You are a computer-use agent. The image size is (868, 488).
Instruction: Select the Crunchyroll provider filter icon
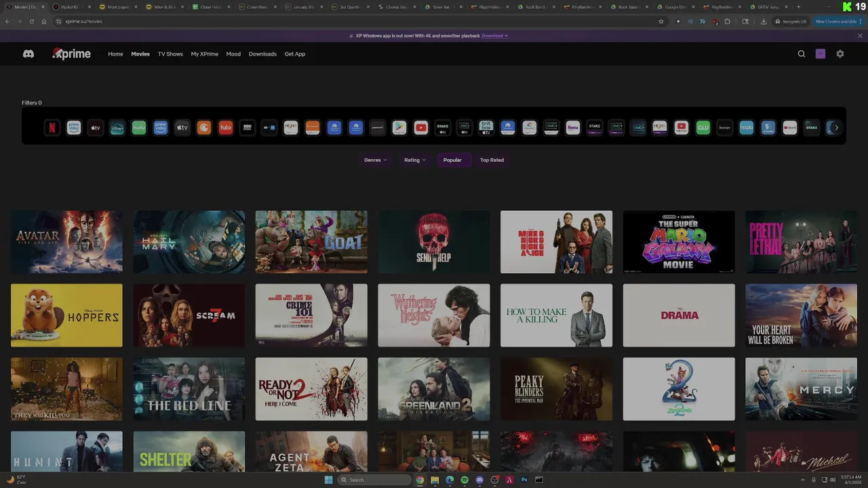click(x=204, y=127)
